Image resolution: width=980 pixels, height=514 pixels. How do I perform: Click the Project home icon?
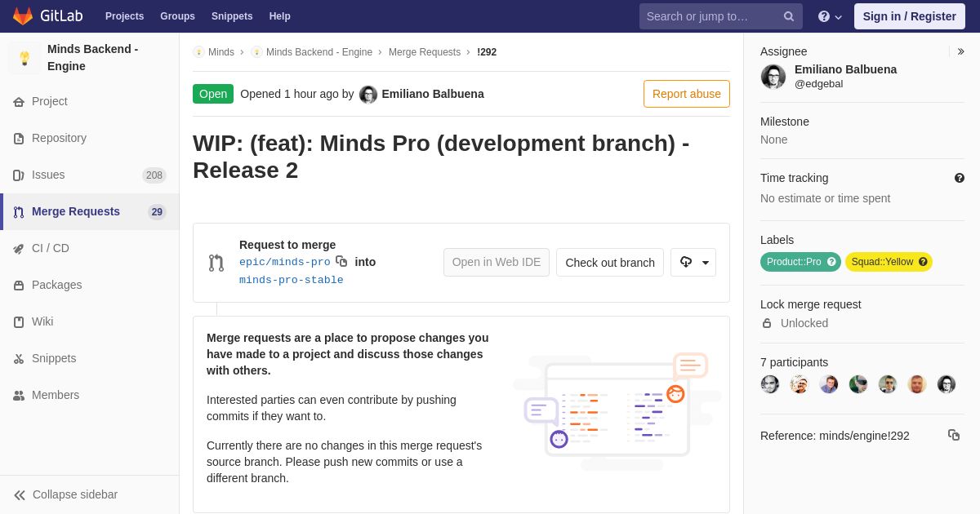19,102
